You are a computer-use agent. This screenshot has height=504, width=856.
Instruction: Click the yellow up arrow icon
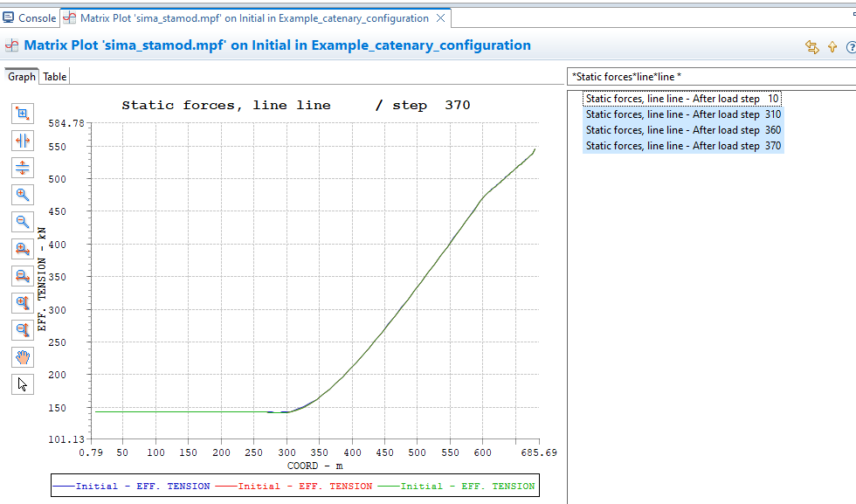point(832,47)
